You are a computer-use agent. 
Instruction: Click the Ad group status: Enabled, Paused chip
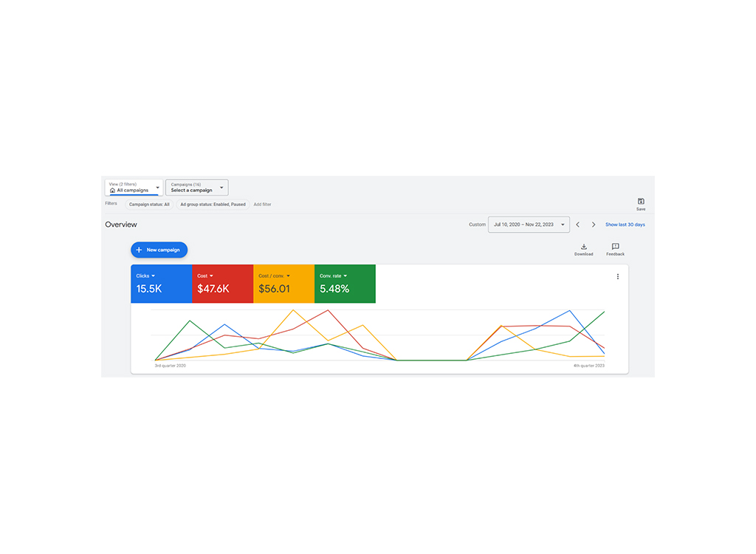213,205
